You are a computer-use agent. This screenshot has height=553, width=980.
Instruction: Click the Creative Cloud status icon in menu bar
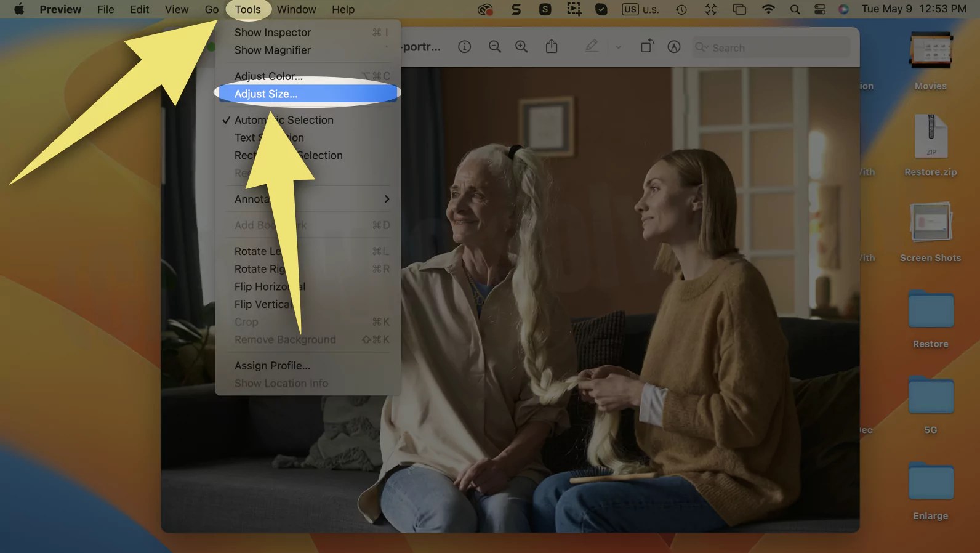pos(486,9)
